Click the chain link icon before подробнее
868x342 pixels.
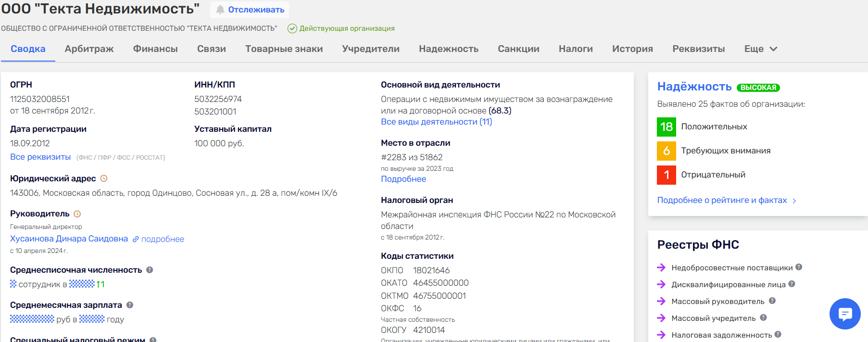[136, 239]
